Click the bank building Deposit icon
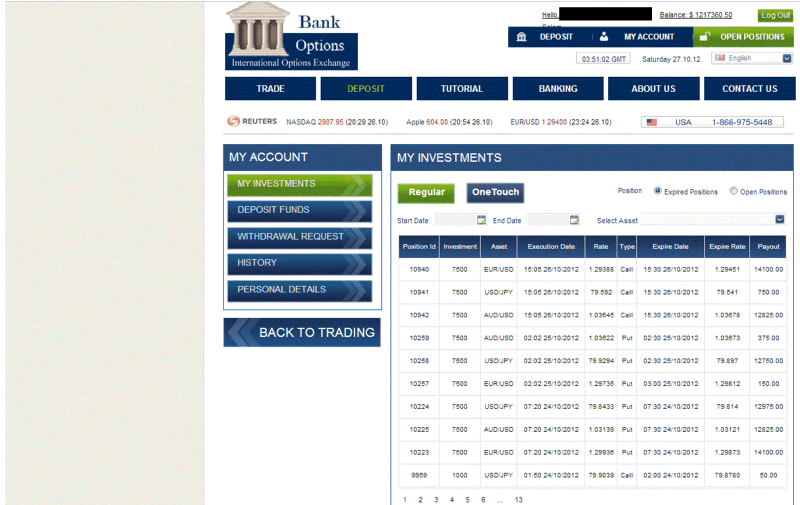The width and height of the screenshot is (800, 505). 521,37
